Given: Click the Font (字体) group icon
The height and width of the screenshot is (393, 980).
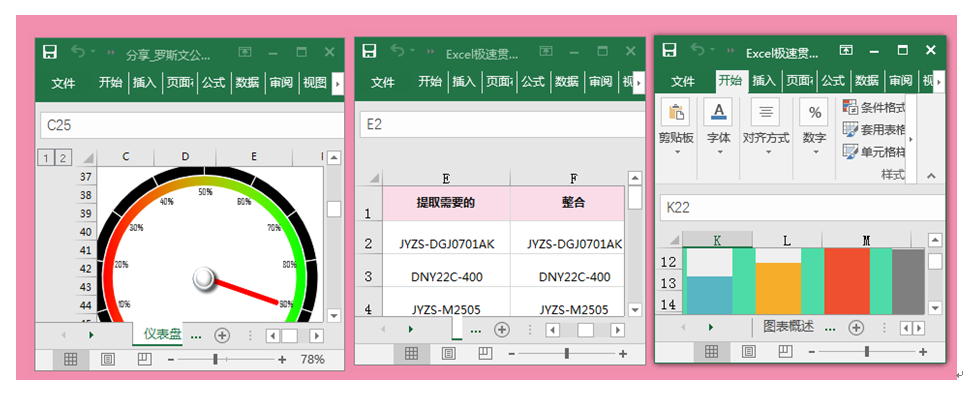Looking at the screenshot, I should click(x=718, y=112).
